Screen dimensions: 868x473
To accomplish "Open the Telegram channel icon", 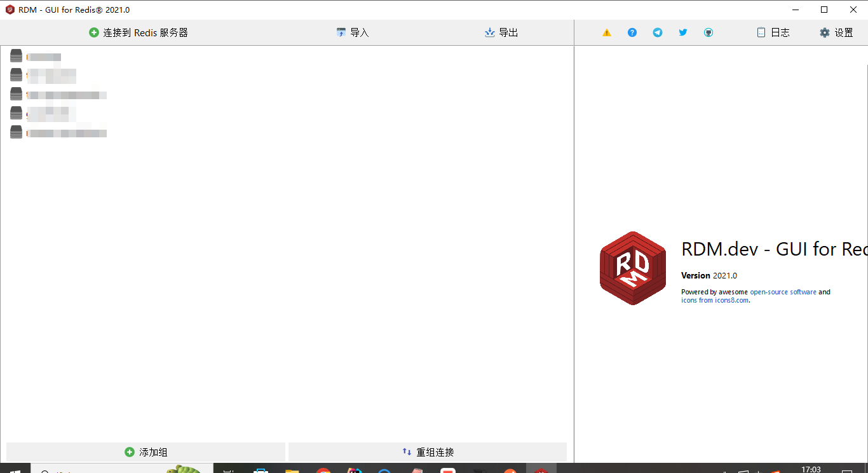I will tap(658, 32).
